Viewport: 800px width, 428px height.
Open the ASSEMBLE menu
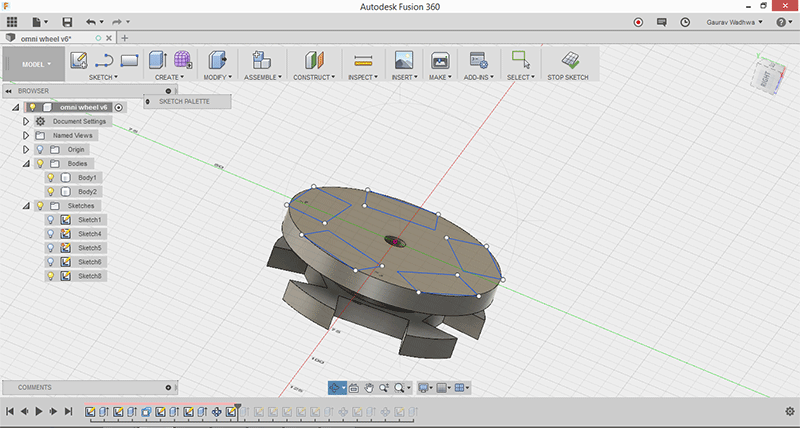262,76
